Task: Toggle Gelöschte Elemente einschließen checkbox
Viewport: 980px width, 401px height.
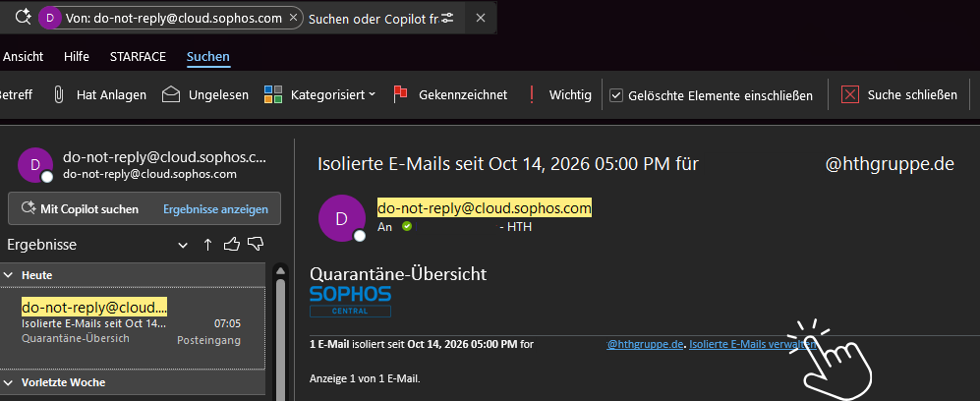Action: pos(616,95)
